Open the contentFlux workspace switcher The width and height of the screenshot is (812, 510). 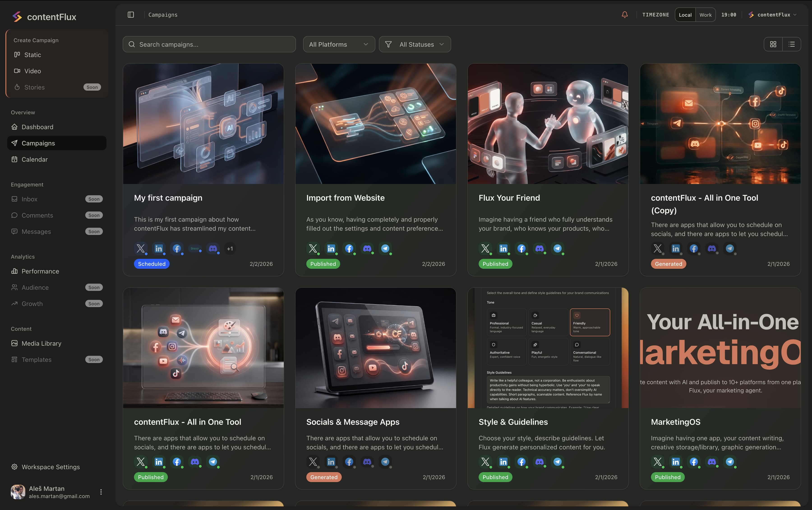pyautogui.click(x=773, y=14)
